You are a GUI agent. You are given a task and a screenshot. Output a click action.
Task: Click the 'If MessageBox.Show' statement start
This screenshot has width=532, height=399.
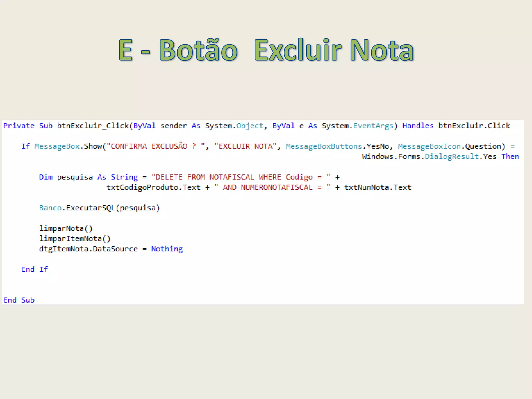(x=62, y=146)
